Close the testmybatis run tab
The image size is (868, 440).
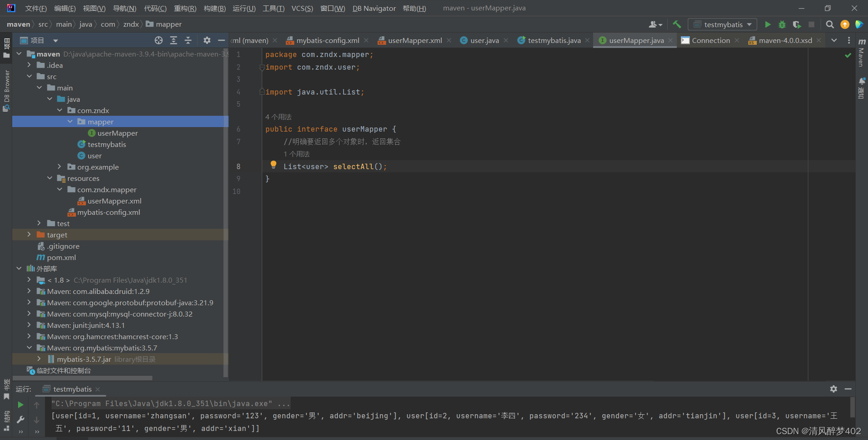pyautogui.click(x=98, y=389)
